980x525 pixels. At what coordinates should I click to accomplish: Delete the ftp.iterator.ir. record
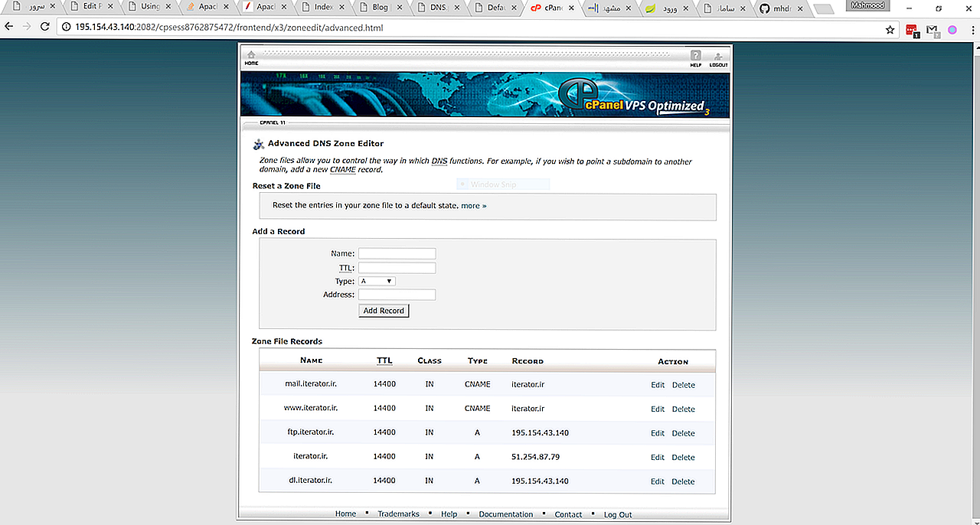[x=684, y=433]
